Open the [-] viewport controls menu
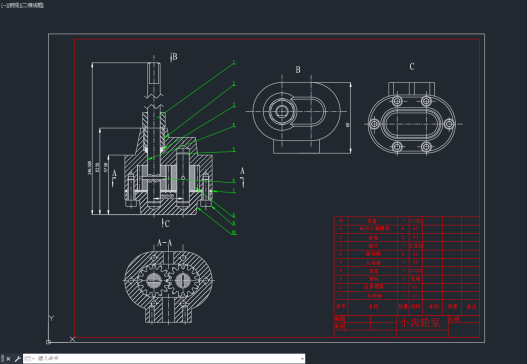Screen dimensions: 527x364 [3, 5]
